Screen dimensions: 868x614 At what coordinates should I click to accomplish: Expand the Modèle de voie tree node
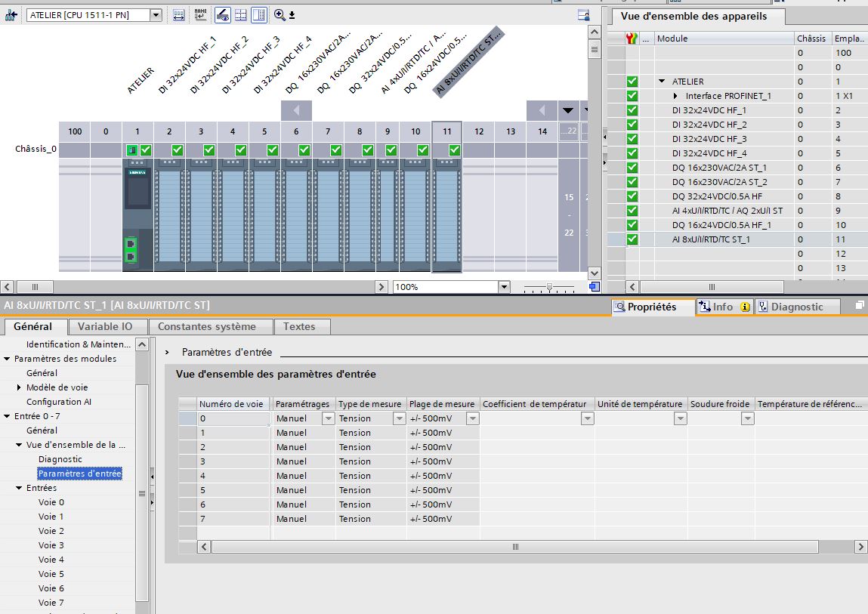coord(20,387)
